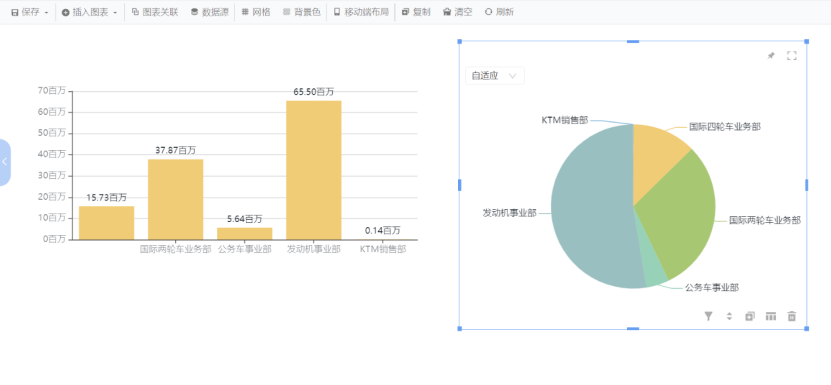Click the 国际四轮车业务部 pie label
This screenshot has width=831, height=385.
click(725, 127)
